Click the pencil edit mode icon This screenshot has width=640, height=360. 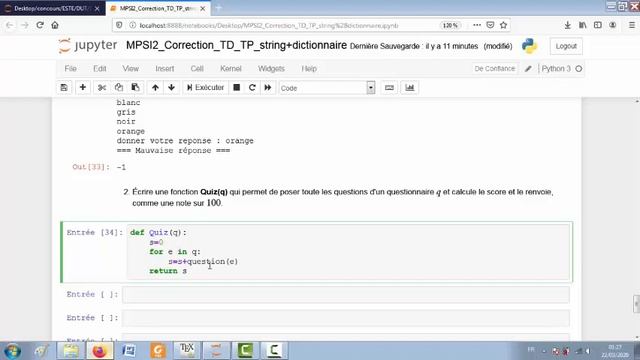528,69
